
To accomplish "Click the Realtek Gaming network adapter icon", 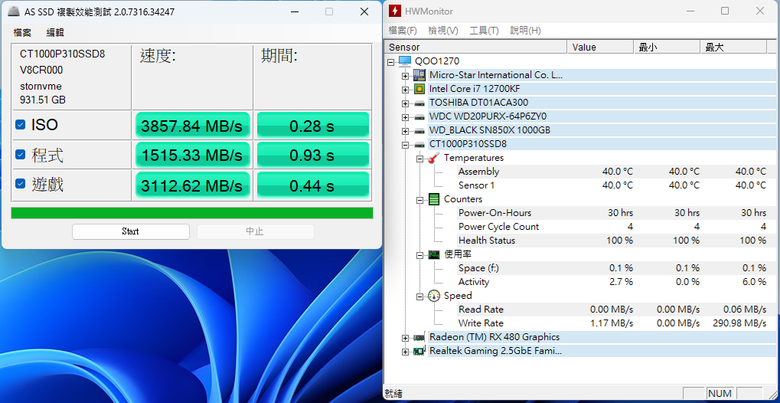I will tap(419, 351).
